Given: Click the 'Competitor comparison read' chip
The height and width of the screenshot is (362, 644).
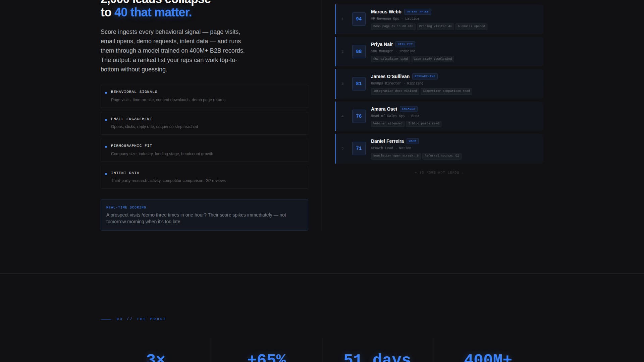Looking at the screenshot, I should (x=446, y=91).
